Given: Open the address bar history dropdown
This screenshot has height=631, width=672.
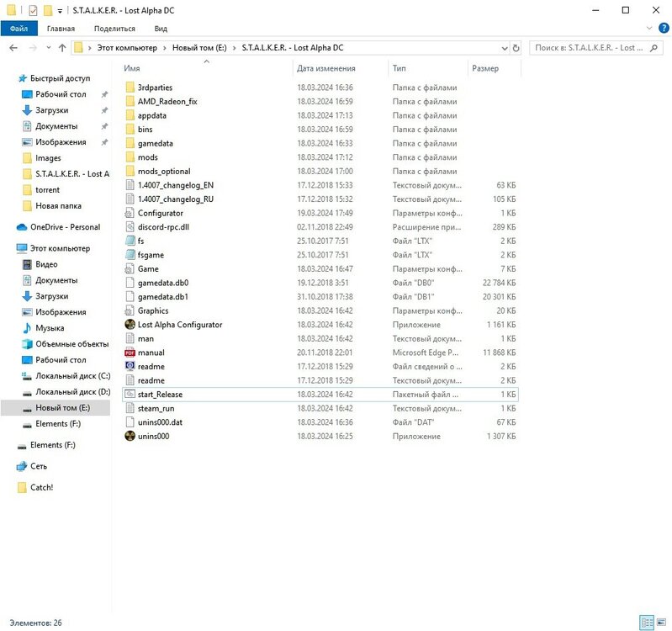Looking at the screenshot, I should [x=503, y=48].
